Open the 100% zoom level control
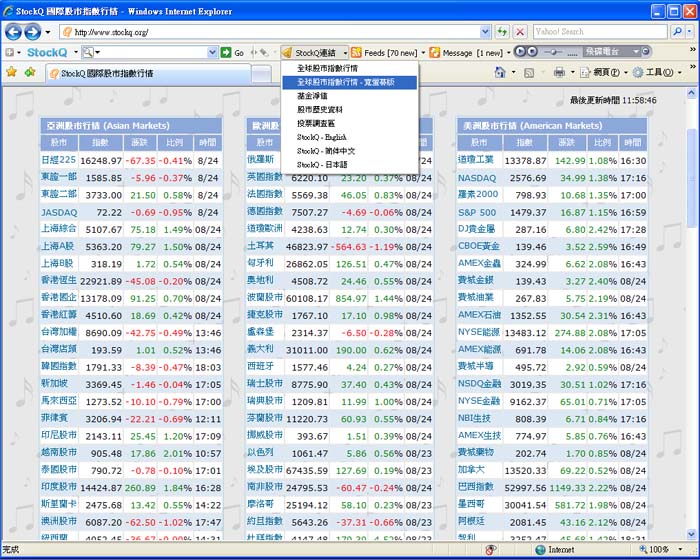 click(x=660, y=550)
